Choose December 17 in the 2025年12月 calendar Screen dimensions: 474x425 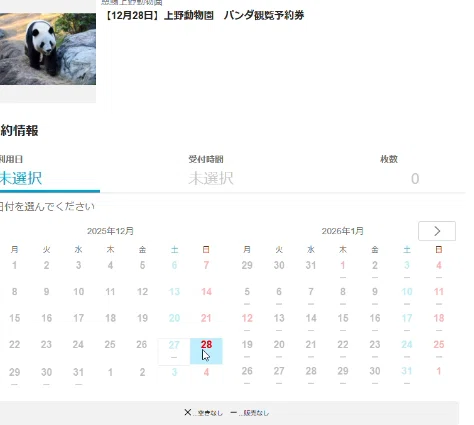coord(79,318)
